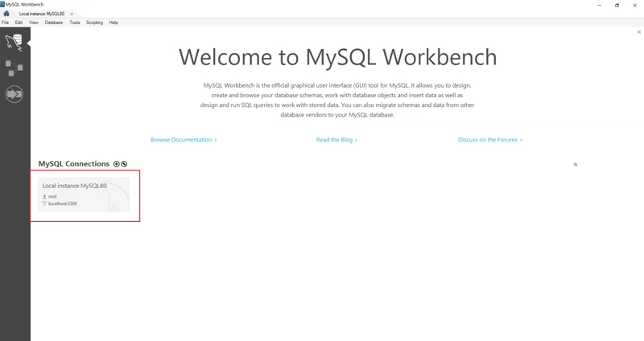
Task: Click the MySQL Connections heading
Action: coord(74,164)
